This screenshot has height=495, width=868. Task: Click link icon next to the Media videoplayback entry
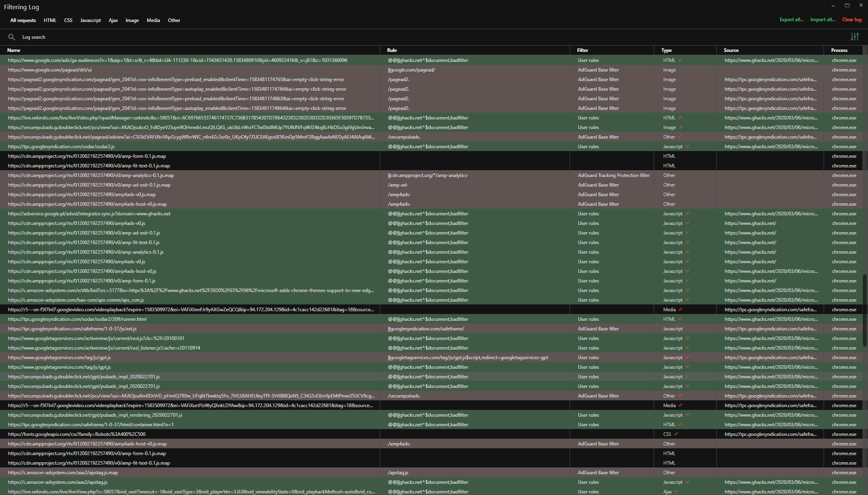[680, 309]
